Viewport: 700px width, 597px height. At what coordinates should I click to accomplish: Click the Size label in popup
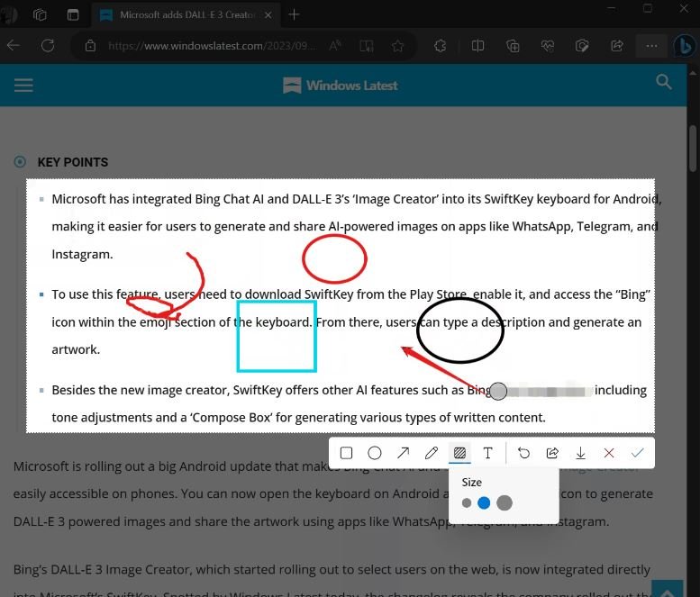[472, 483]
